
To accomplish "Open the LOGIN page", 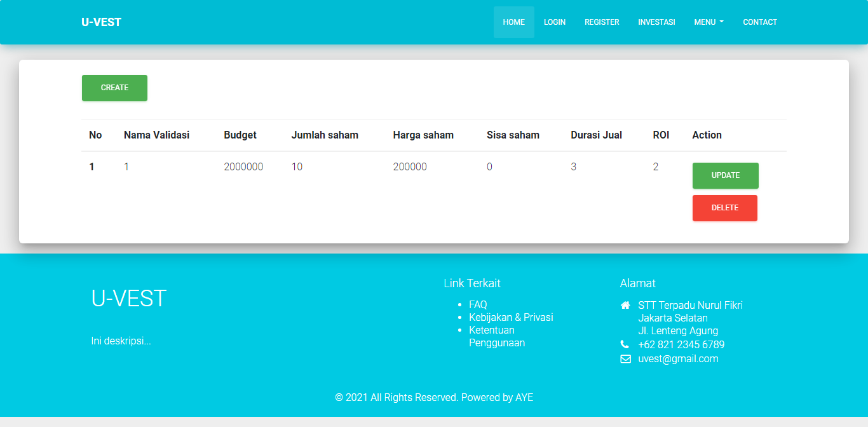I will [555, 22].
